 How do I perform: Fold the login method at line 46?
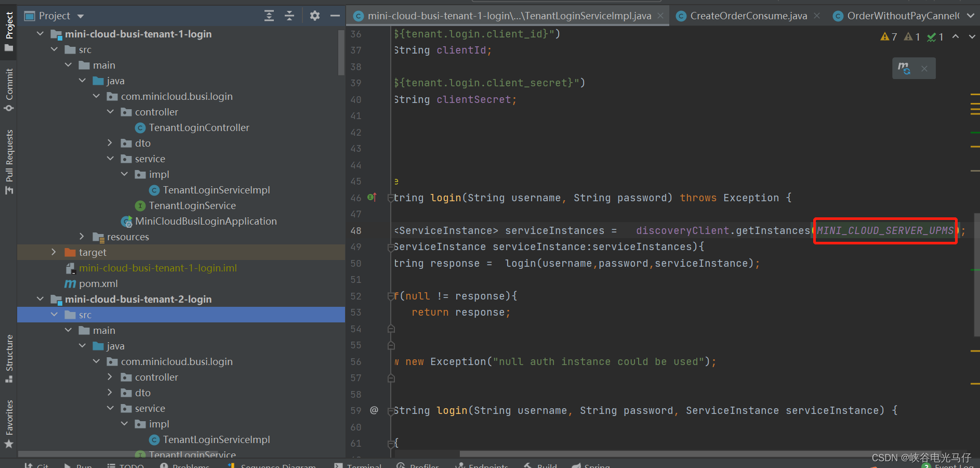[391, 198]
